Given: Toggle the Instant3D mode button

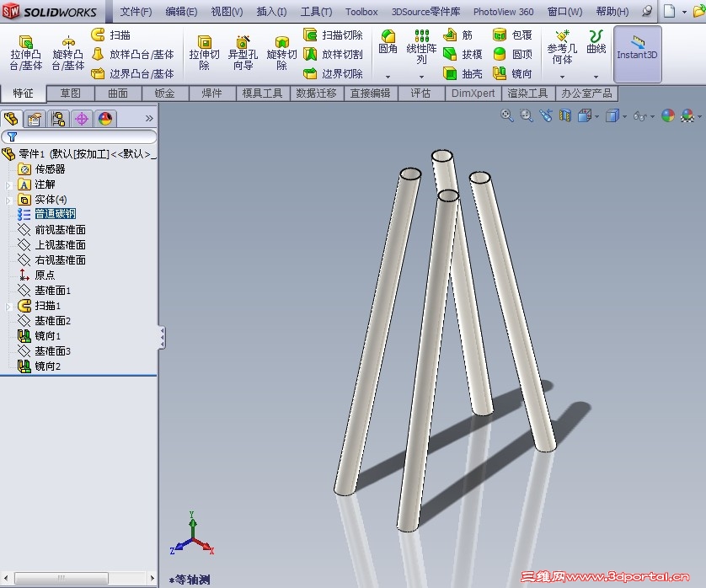Looking at the screenshot, I should [x=637, y=54].
